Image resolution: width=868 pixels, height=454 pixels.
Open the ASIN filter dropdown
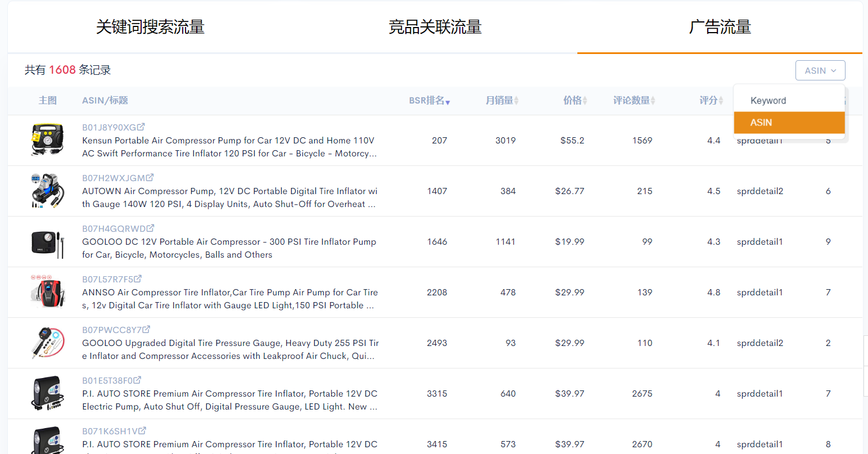820,70
